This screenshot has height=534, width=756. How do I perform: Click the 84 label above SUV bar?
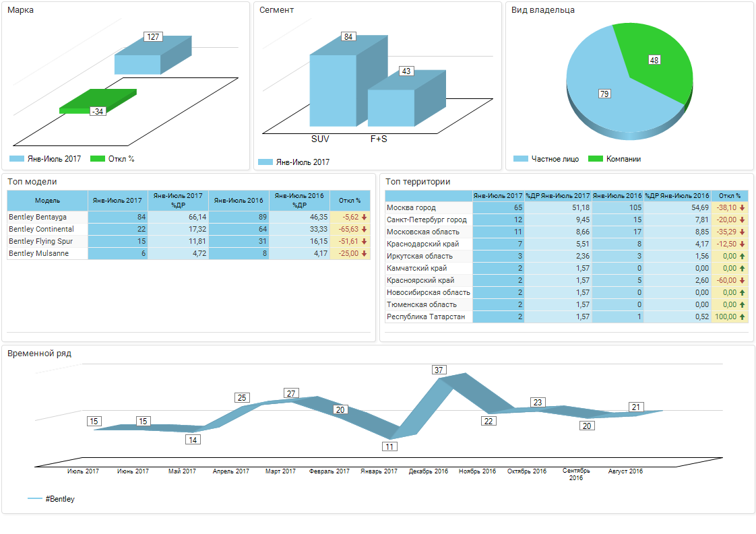point(348,36)
